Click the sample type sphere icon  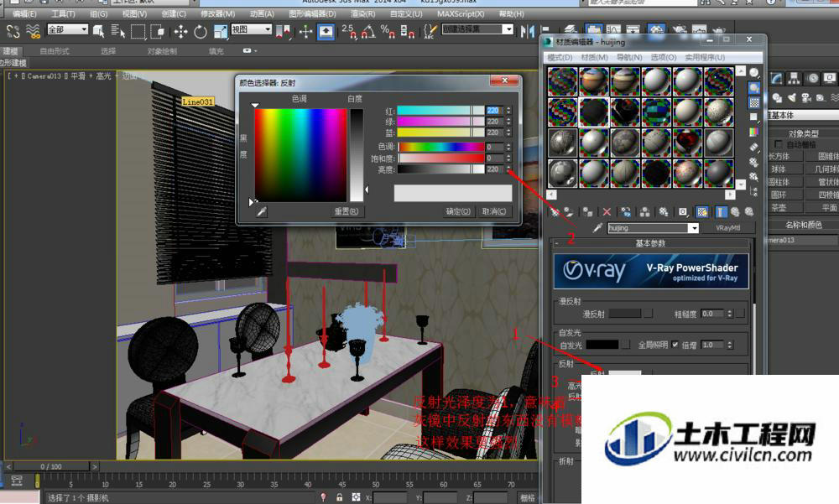pos(754,73)
